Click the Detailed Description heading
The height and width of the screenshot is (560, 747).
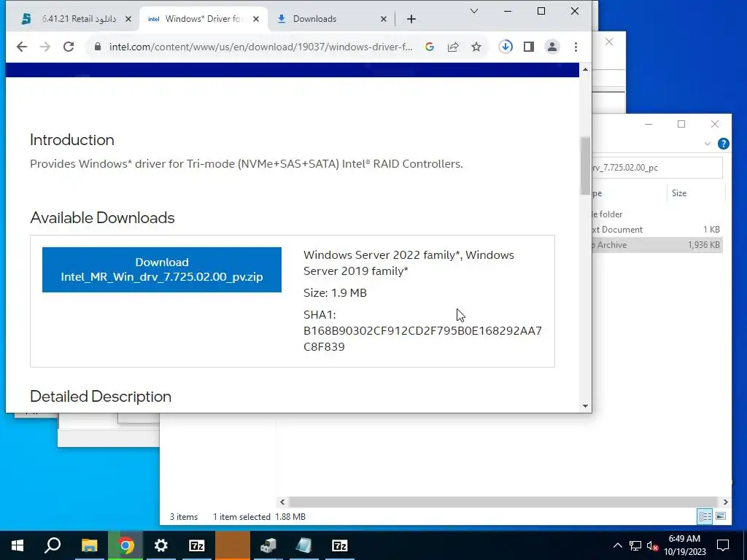[101, 396]
